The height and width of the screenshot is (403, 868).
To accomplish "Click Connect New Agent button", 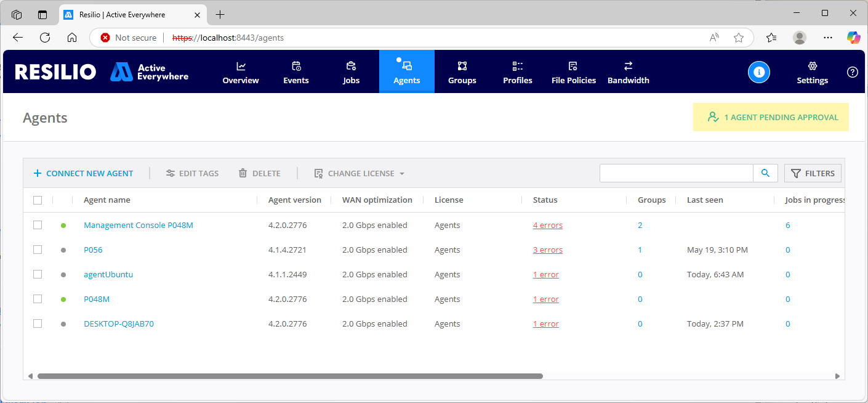I will tap(83, 174).
